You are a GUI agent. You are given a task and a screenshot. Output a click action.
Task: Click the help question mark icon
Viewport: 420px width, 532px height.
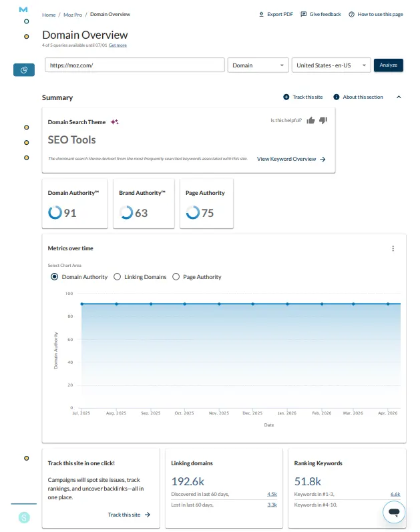[351, 14]
